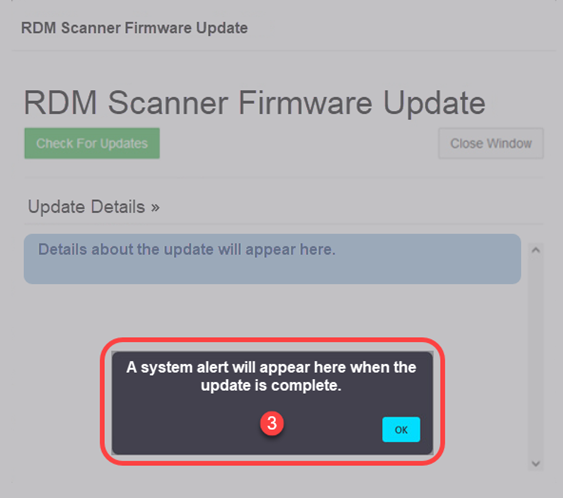Click the "A system alert will appear" line
Viewport: 563px width, 498px height.
(271, 367)
